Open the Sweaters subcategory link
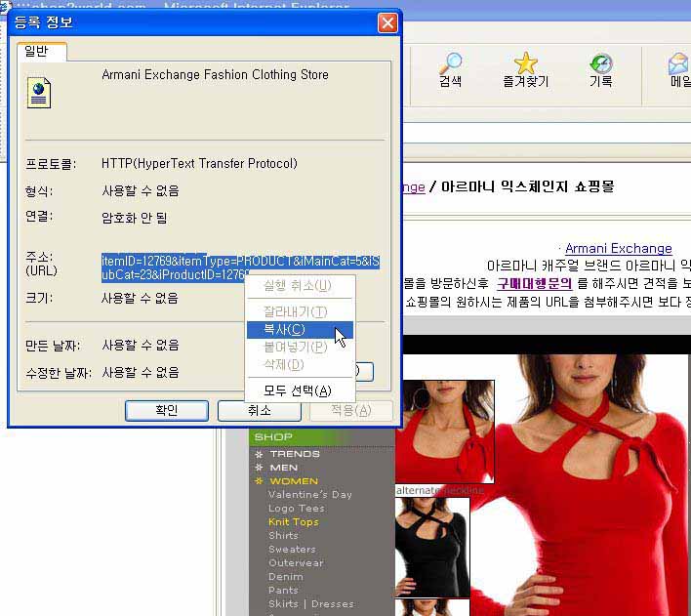This screenshot has width=691, height=616. click(292, 550)
